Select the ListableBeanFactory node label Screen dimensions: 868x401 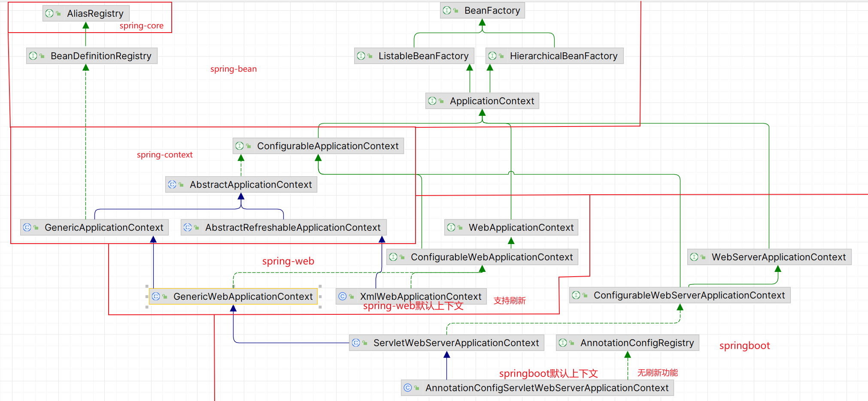(423, 56)
